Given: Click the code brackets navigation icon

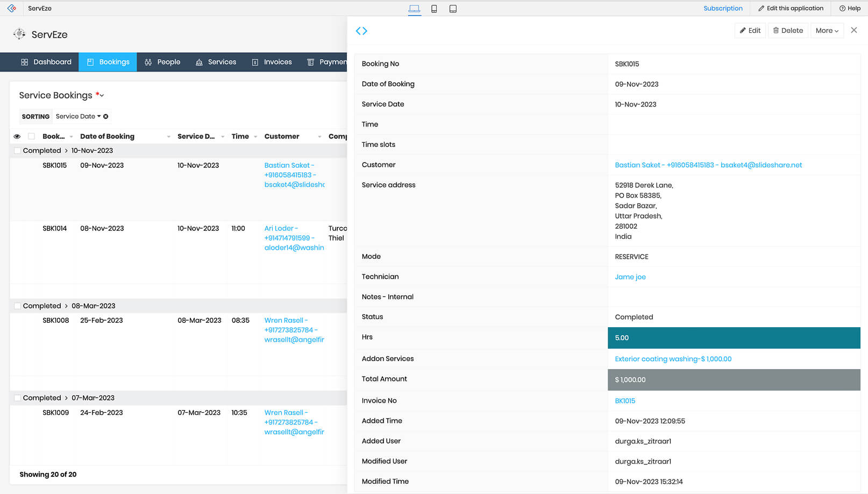Looking at the screenshot, I should coord(361,31).
